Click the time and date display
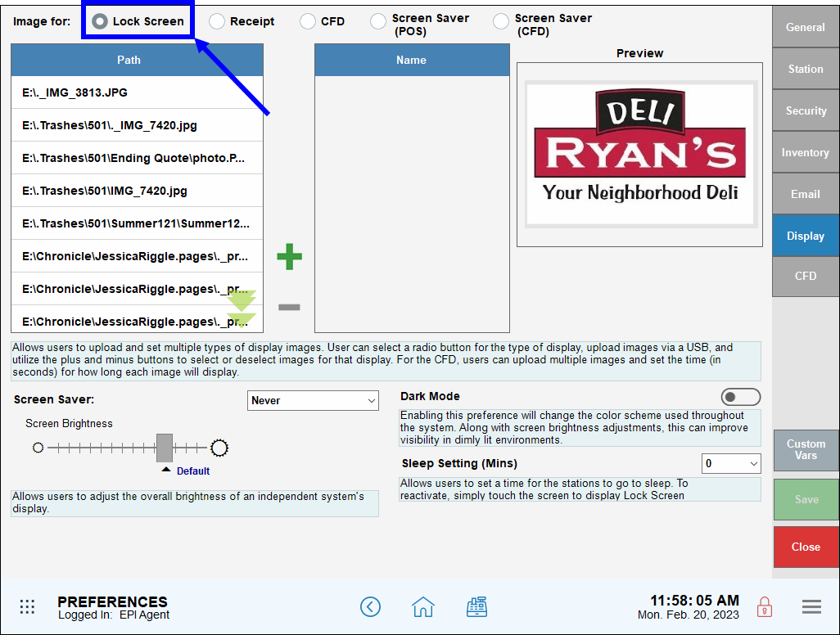This screenshot has height=635, width=840. click(x=689, y=607)
